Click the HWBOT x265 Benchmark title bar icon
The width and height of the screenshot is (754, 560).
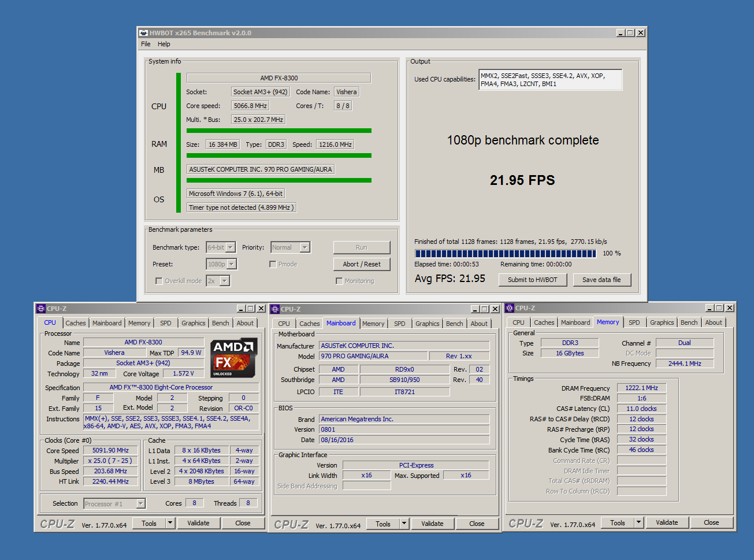click(x=143, y=33)
